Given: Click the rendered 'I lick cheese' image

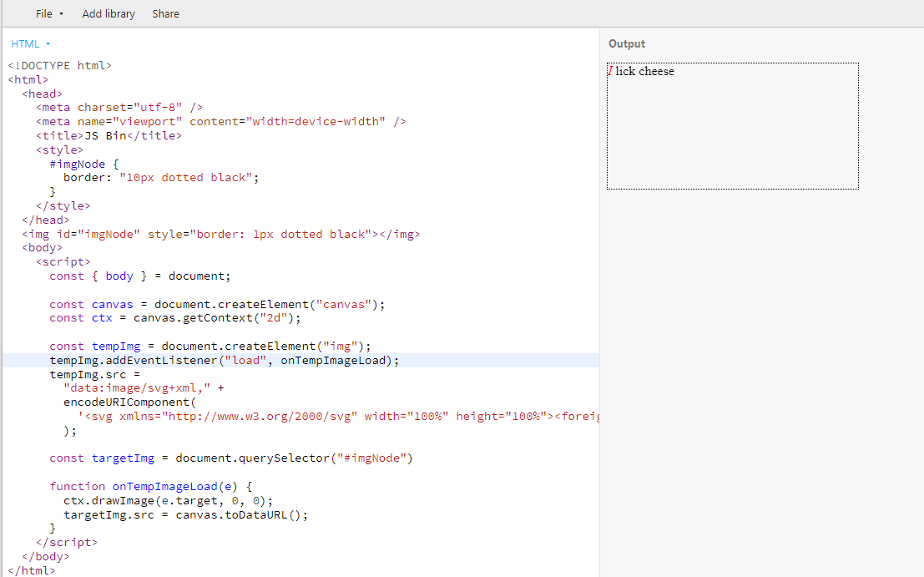Looking at the screenshot, I should tap(733, 126).
